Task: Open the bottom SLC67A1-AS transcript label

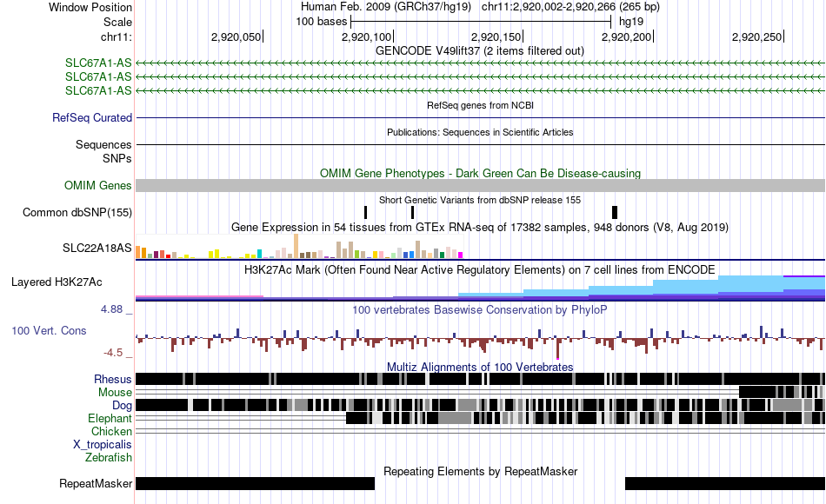Action: click(98, 90)
